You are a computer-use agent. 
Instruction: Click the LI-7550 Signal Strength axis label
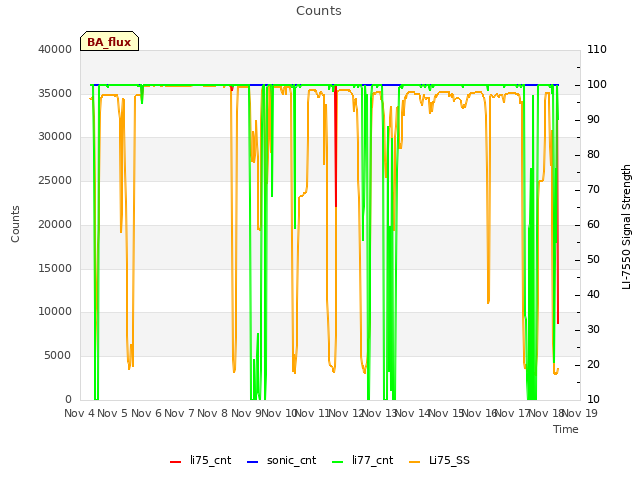[626, 227]
